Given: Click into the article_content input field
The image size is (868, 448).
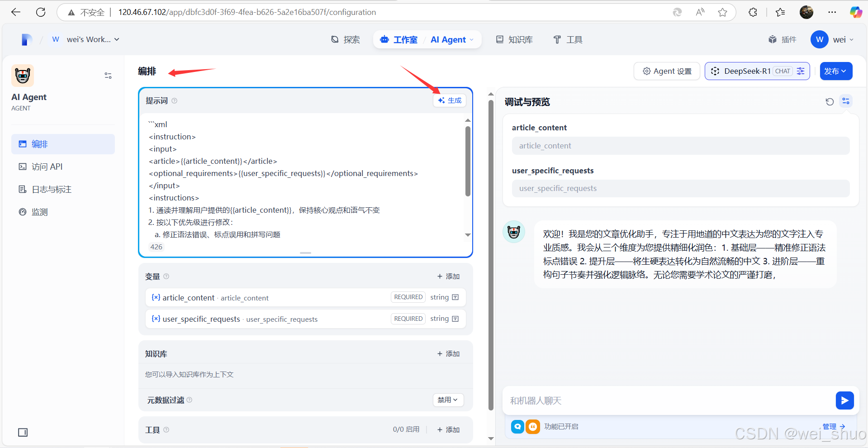Looking at the screenshot, I should click(x=681, y=146).
